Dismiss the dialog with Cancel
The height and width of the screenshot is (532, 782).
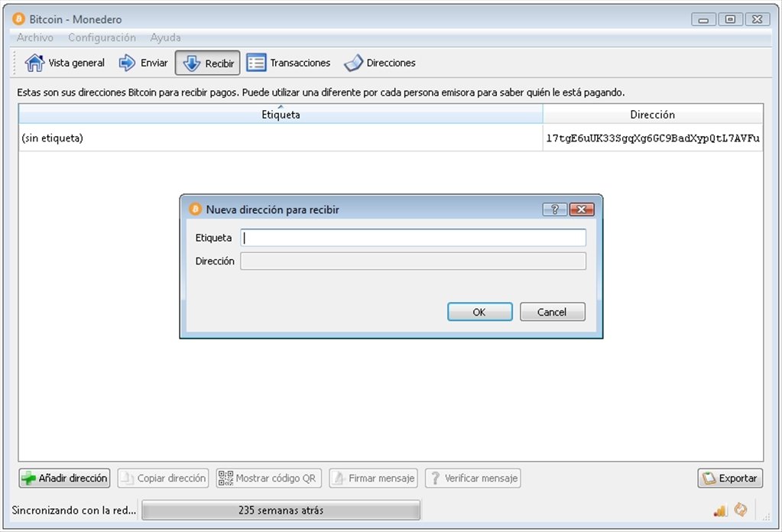553,312
